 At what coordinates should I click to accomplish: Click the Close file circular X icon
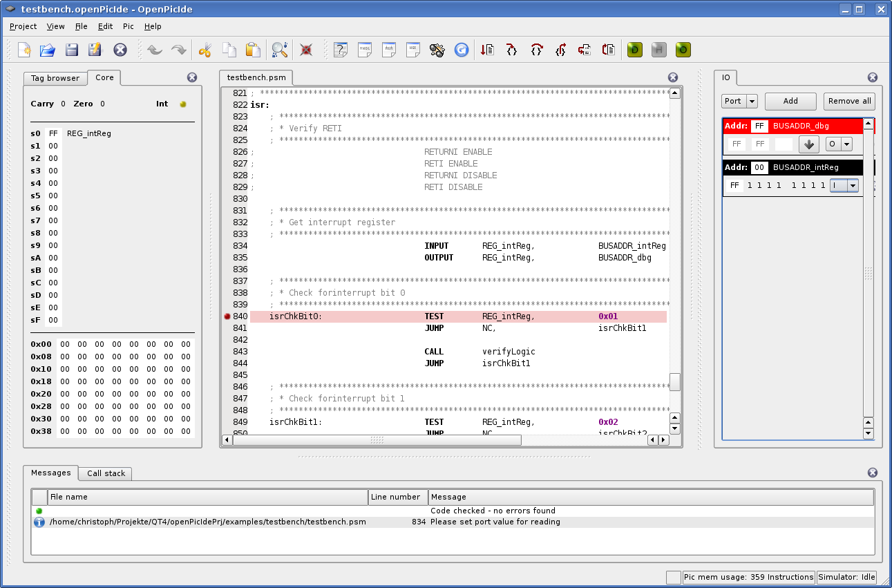120,50
